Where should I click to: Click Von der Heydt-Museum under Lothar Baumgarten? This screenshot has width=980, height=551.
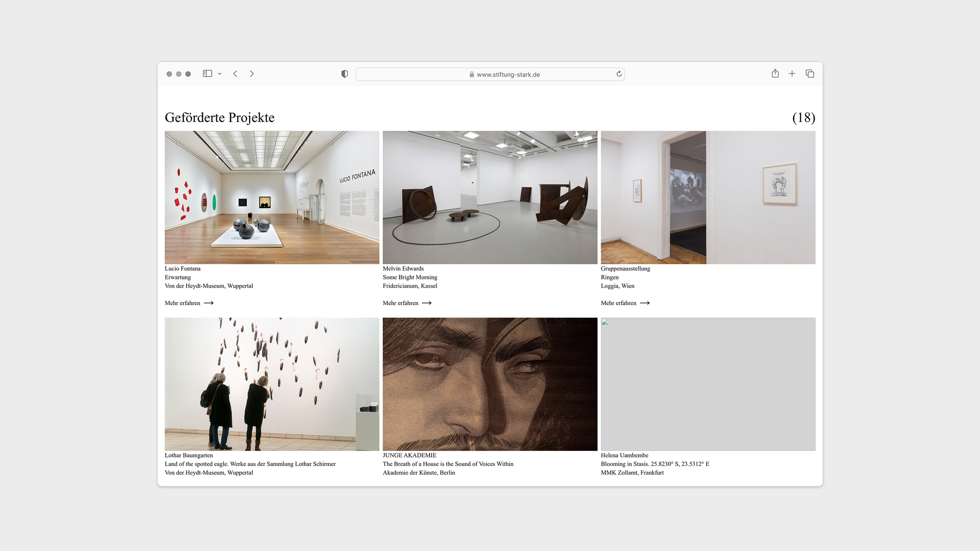[x=209, y=473]
